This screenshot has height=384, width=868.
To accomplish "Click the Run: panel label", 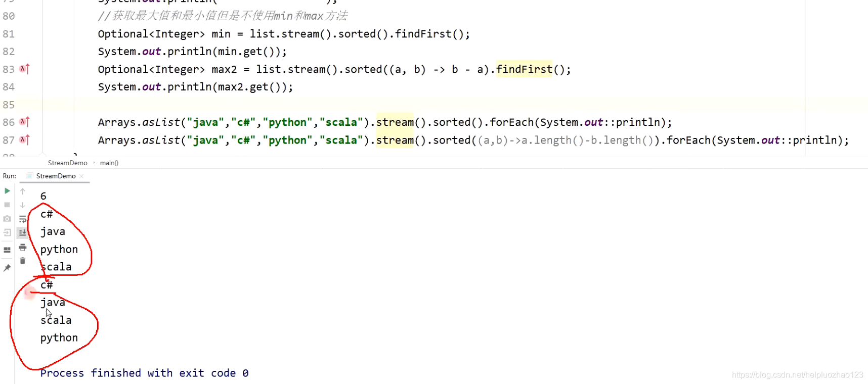I will (x=10, y=176).
